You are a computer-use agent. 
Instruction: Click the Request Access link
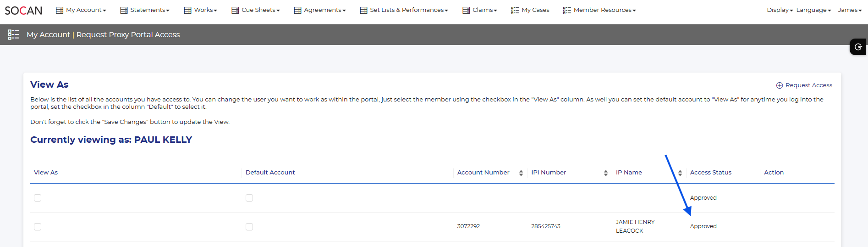[x=808, y=85]
